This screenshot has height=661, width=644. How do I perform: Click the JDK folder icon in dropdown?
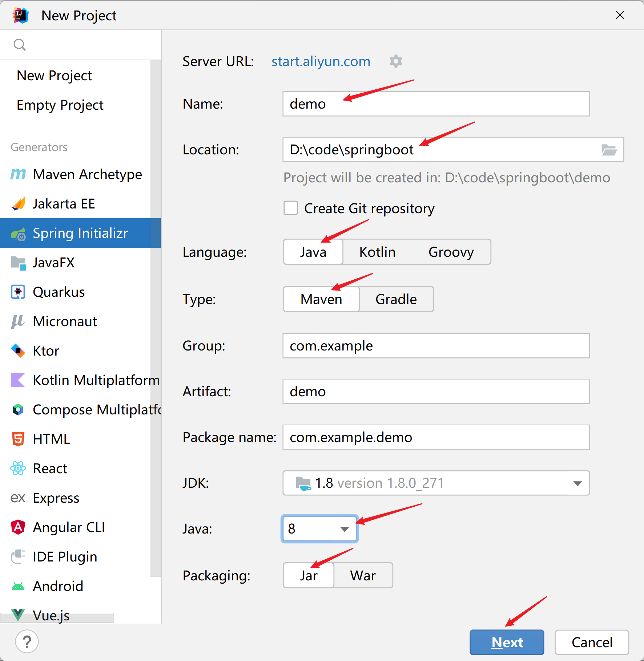pos(303,483)
